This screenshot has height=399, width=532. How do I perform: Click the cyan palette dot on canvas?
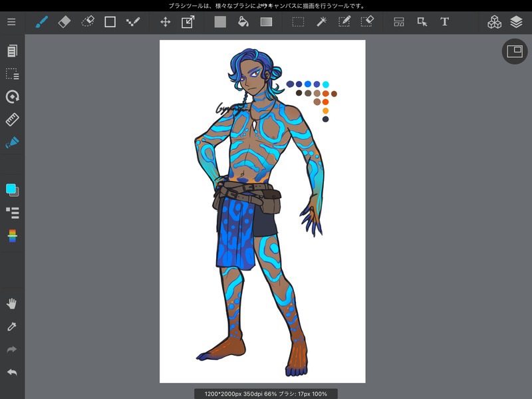[326, 84]
